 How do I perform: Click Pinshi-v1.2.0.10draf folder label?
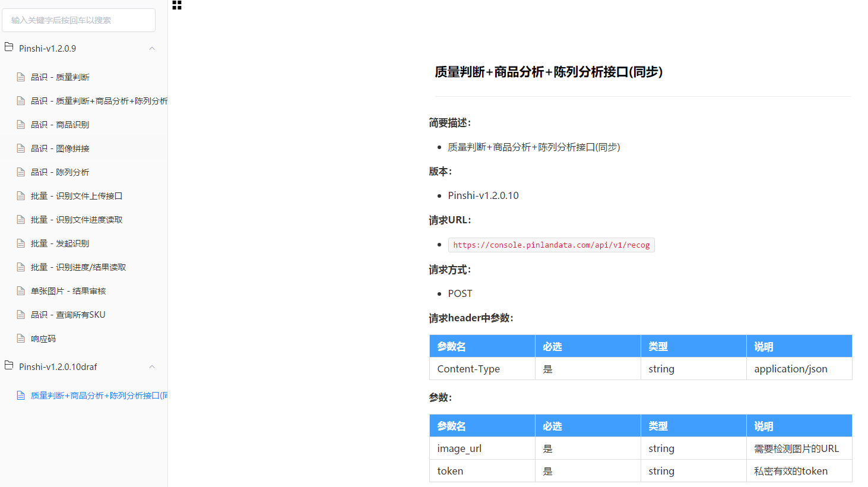click(58, 367)
